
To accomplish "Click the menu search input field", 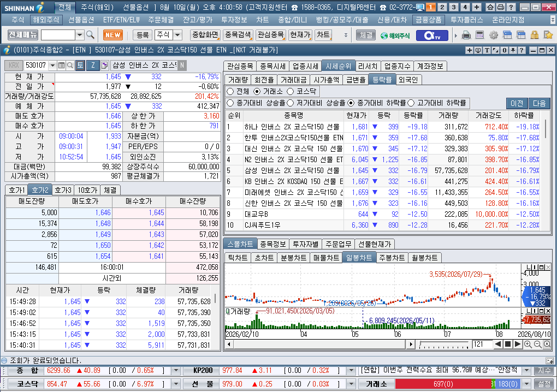I will [x=58, y=35].
